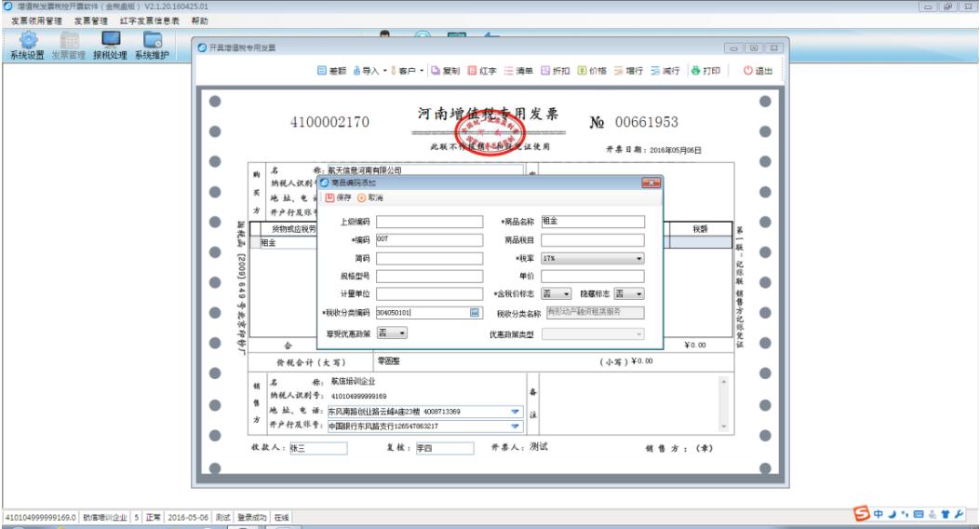Expand the arrow next to 客户

422,71
